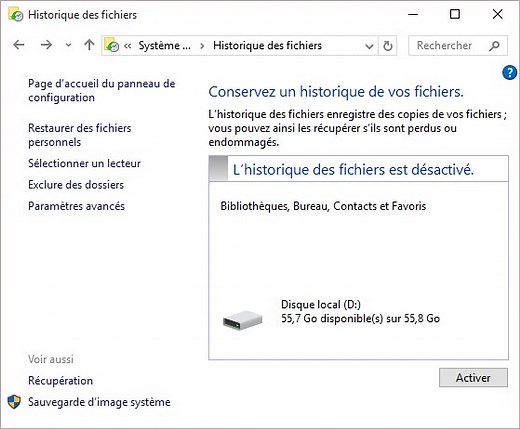Click Bibliothèques, Bureau, Contacts et Favoris text
Viewport: 520px width, 429px height.
[x=323, y=206]
